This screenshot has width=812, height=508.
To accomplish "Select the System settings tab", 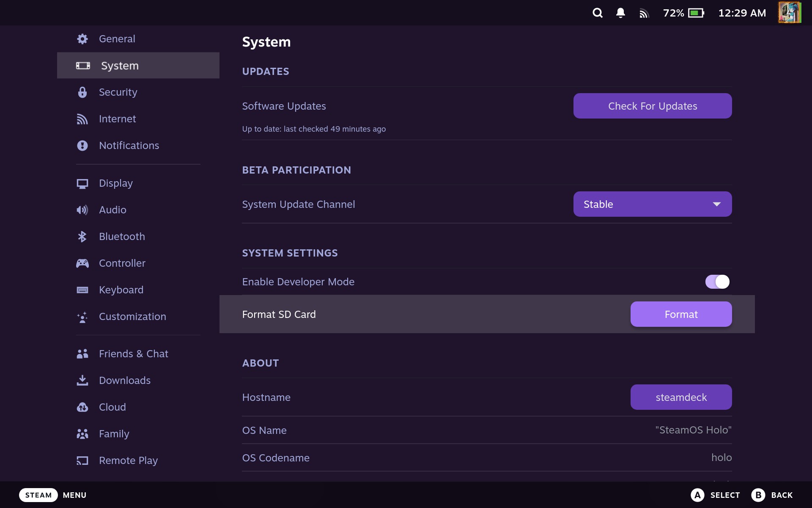I will coord(138,66).
